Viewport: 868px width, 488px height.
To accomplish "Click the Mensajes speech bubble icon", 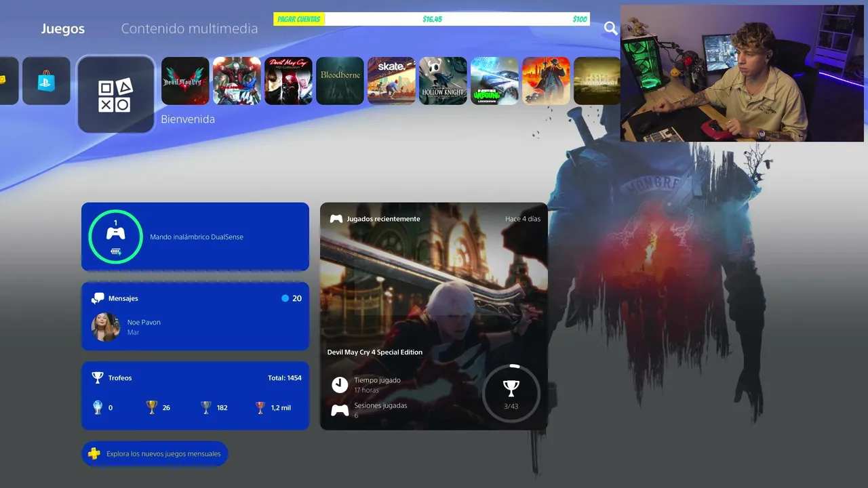I will tap(98, 298).
